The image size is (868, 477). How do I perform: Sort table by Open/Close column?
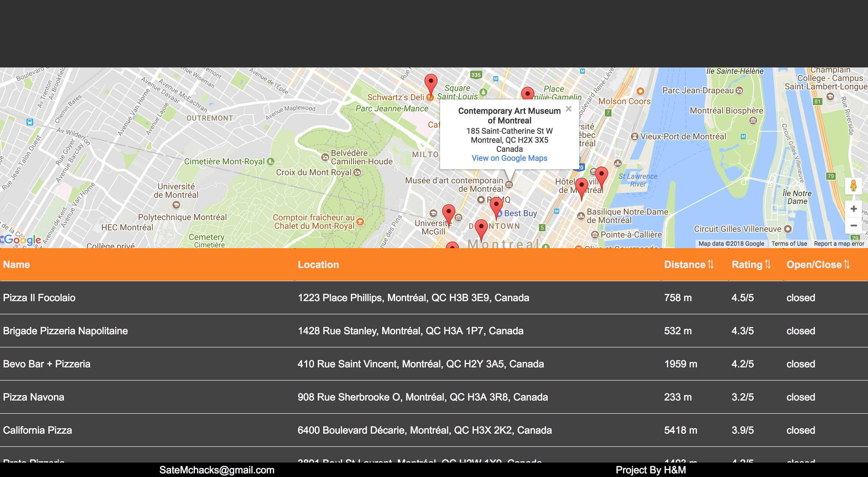tap(818, 265)
